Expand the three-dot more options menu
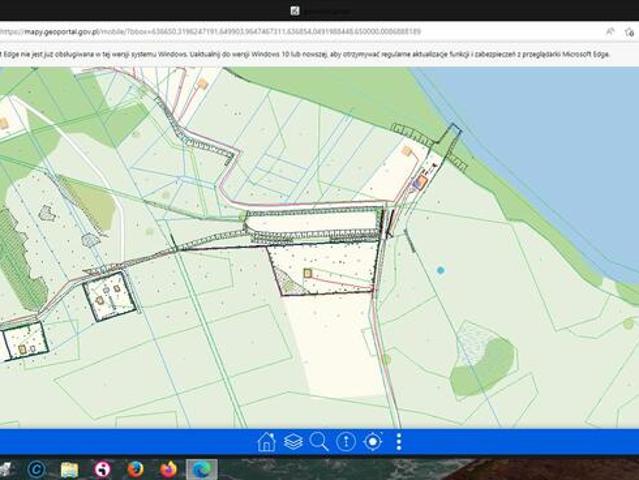 [x=399, y=442]
